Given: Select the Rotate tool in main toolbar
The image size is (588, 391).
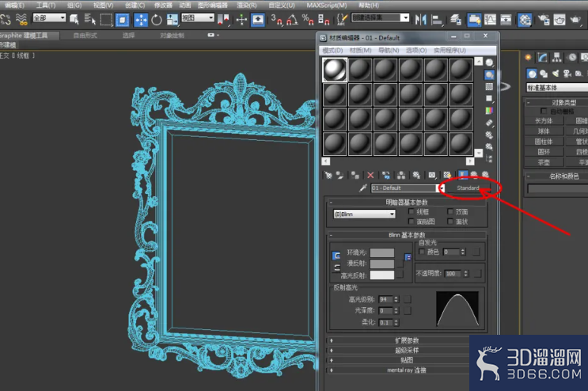Looking at the screenshot, I should coord(157,20).
